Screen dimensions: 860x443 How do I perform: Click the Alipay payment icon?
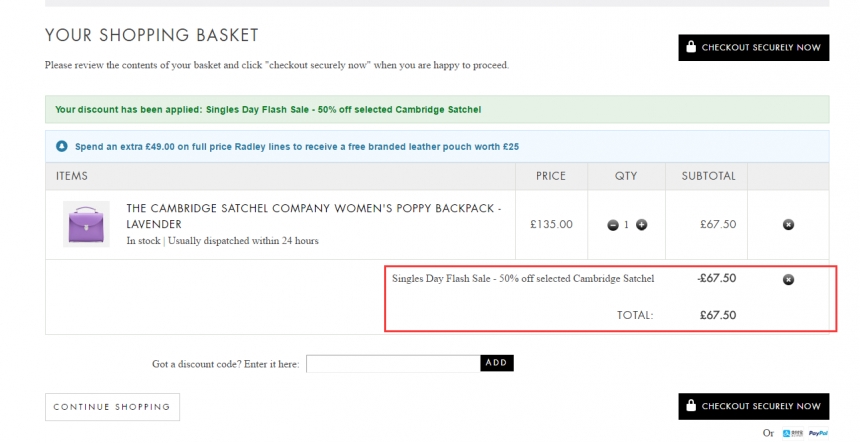(793, 433)
